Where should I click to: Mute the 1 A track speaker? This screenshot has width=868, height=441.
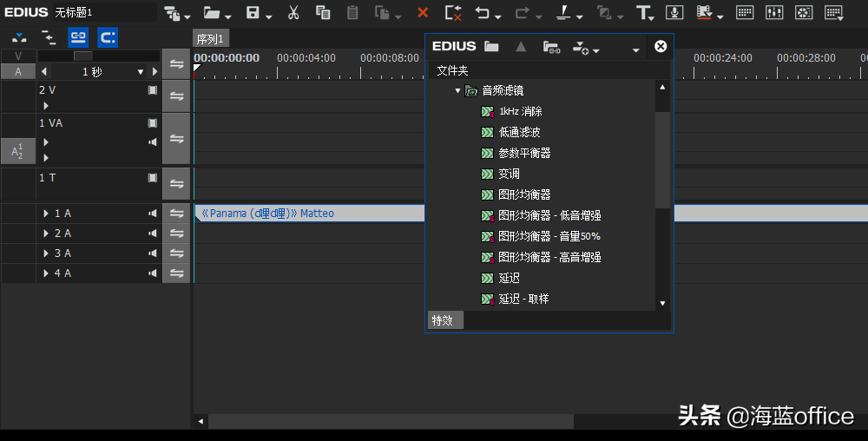click(153, 214)
